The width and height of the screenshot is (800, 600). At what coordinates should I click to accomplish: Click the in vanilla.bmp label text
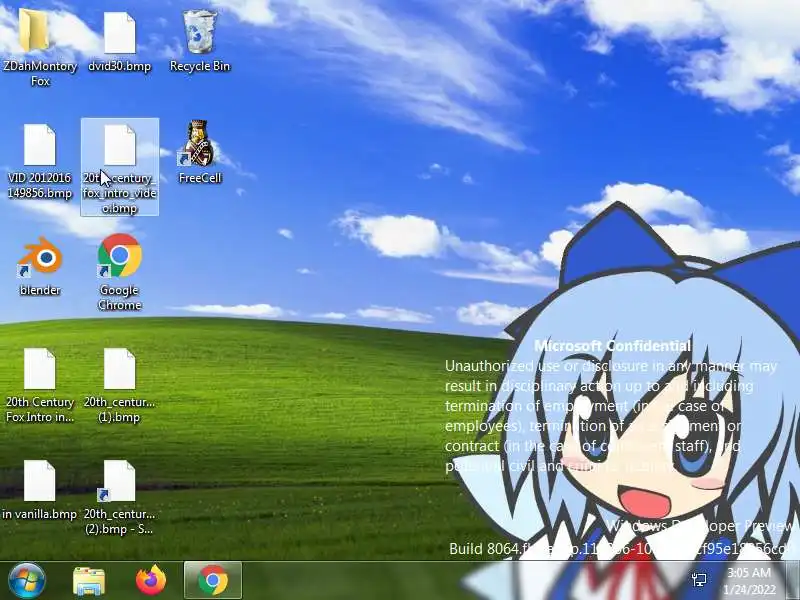(x=39, y=514)
